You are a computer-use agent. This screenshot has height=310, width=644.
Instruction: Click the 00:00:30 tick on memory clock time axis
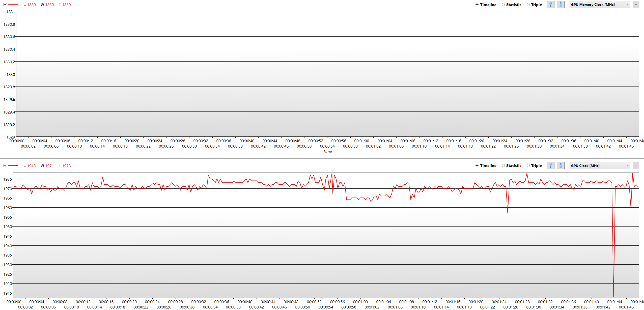coord(189,146)
